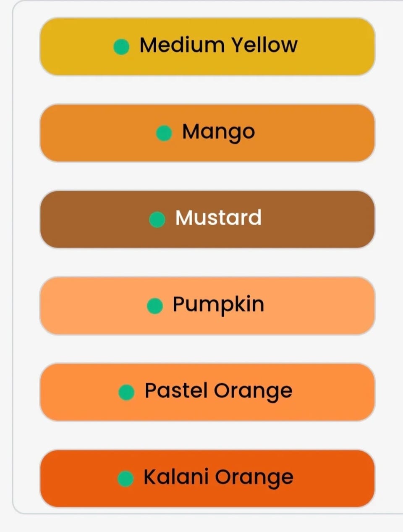Click the "Kalani Orange" text label

point(218,477)
